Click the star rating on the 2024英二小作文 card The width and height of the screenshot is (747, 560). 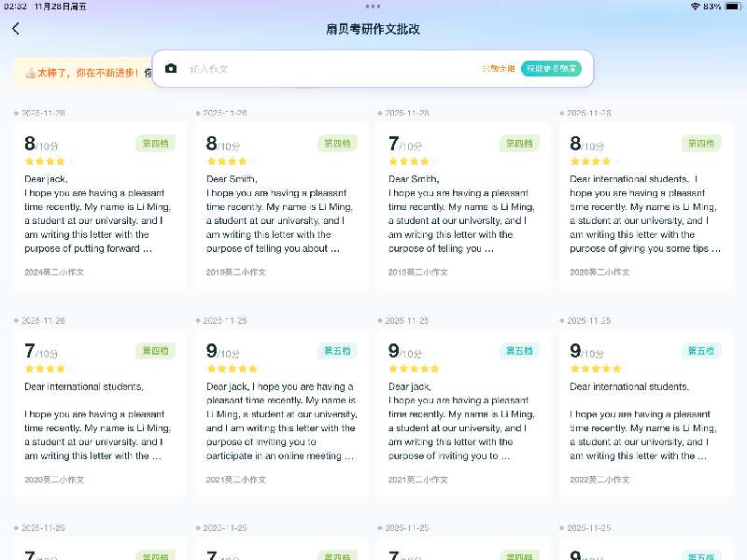[x=44, y=161]
